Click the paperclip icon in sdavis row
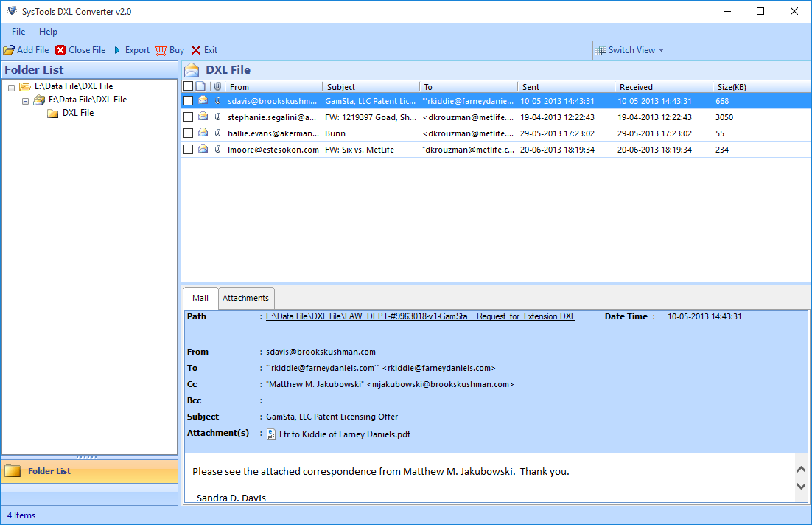This screenshot has height=525, width=812. (218, 100)
